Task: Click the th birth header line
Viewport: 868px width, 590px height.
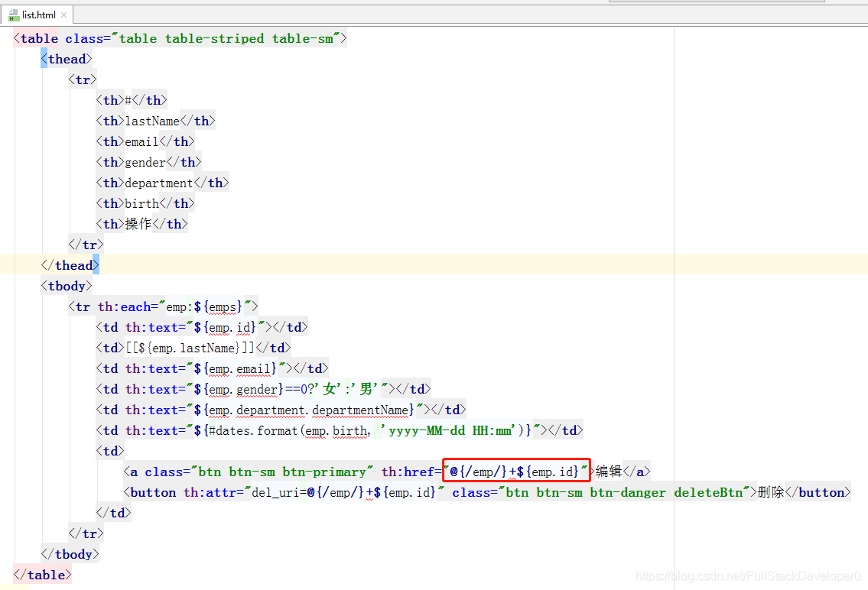Action: point(145,203)
